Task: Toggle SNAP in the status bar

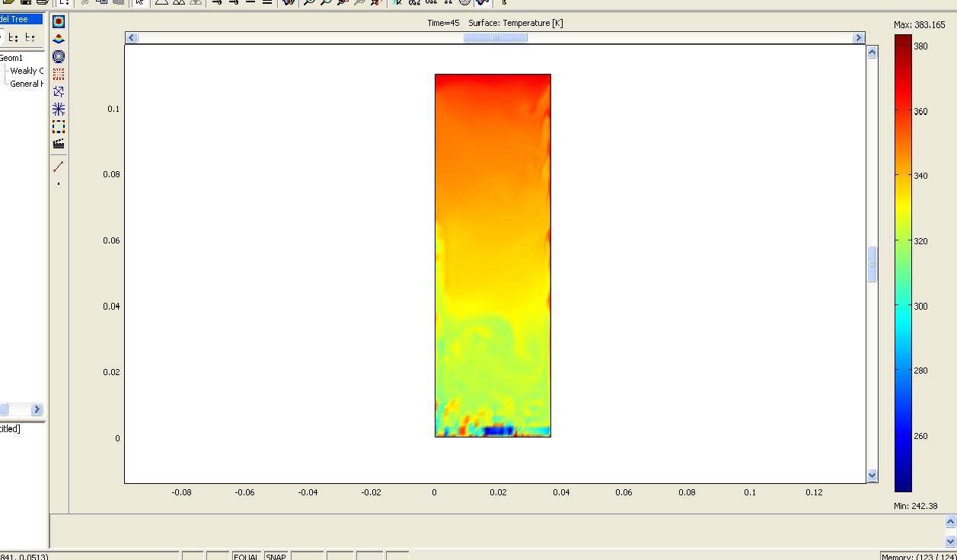Action: click(276, 556)
